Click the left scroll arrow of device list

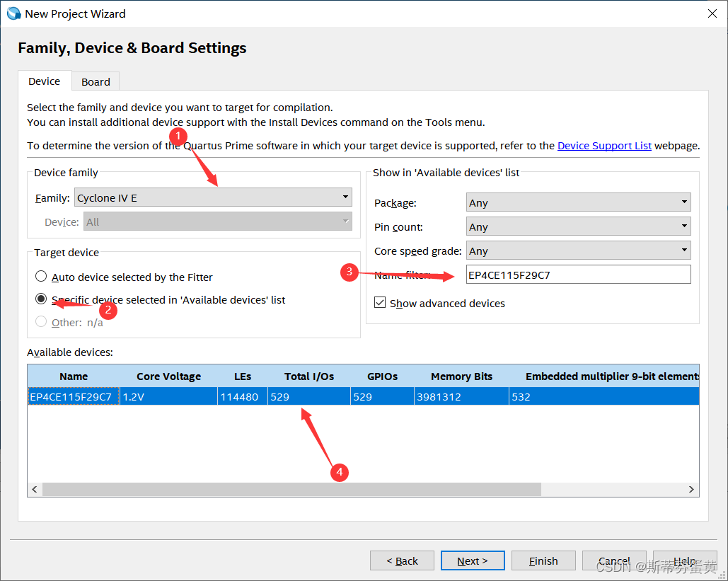35,489
